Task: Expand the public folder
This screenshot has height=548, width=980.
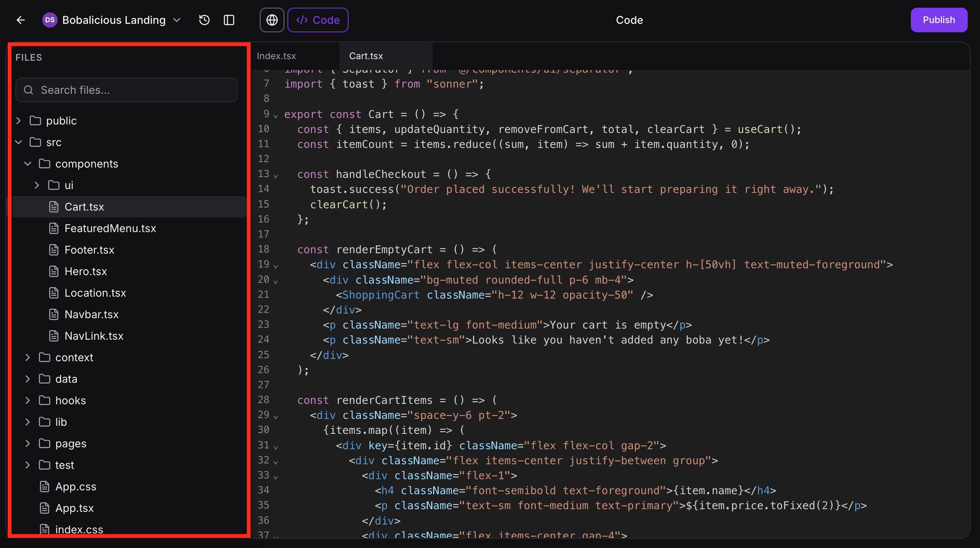Action: [18, 121]
